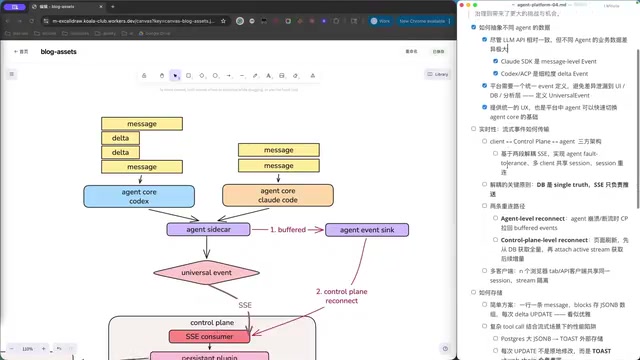640x360 pixels.
Task: Open the Chrome three-dot menu
Action: coord(449,21)
